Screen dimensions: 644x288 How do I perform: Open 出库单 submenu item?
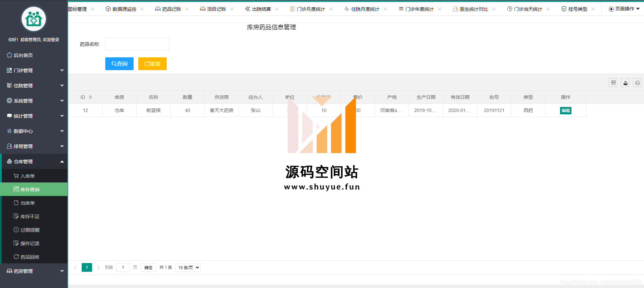(x=34, y=203)
